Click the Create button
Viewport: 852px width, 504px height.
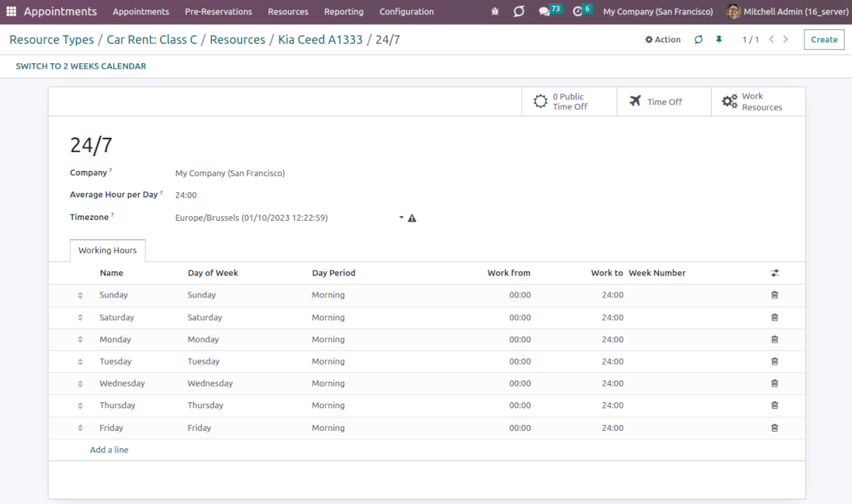823,40
